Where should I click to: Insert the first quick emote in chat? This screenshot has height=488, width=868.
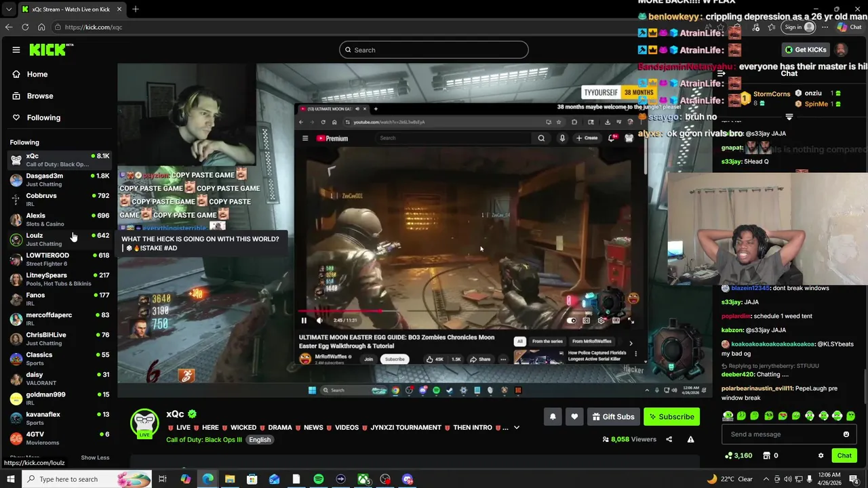coord(728,415)
